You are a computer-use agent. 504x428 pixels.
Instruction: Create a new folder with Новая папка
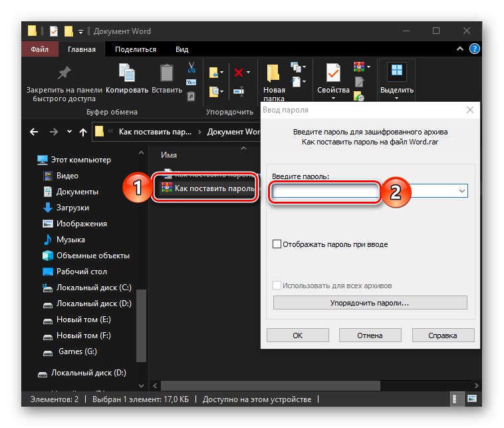273,83
